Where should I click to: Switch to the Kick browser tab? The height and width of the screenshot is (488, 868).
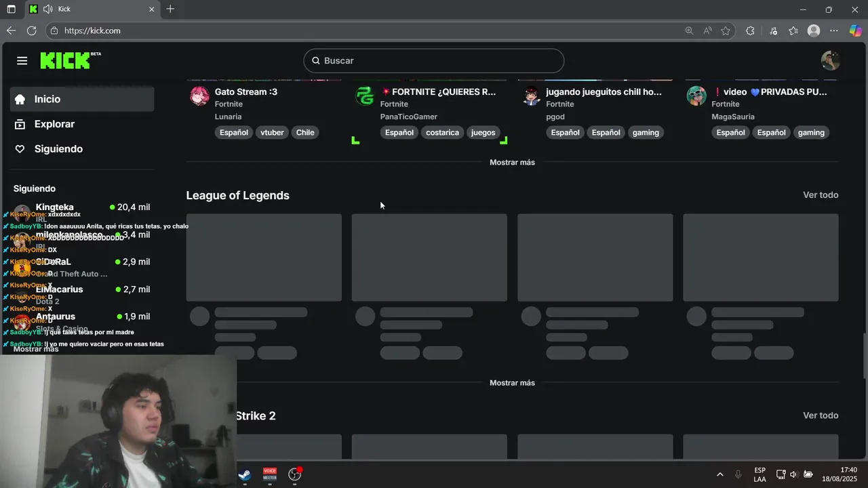pos(92,9)
